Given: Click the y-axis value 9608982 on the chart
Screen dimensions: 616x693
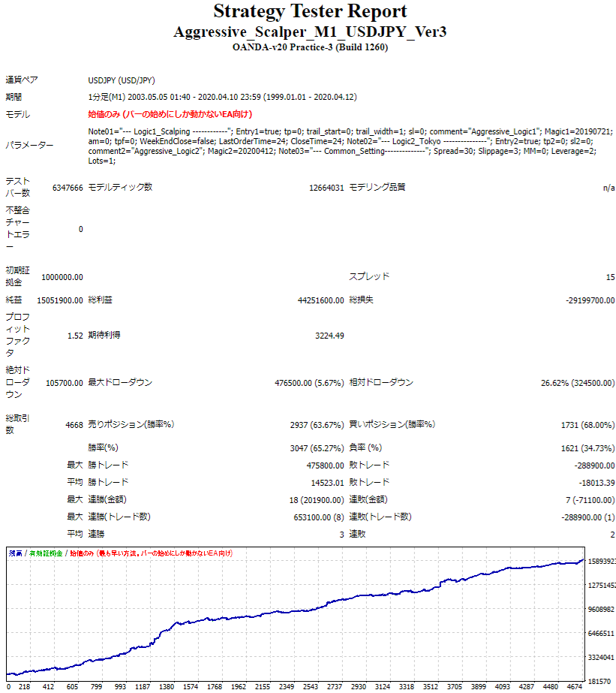Looking at the screenshot, I should (601, 610).
